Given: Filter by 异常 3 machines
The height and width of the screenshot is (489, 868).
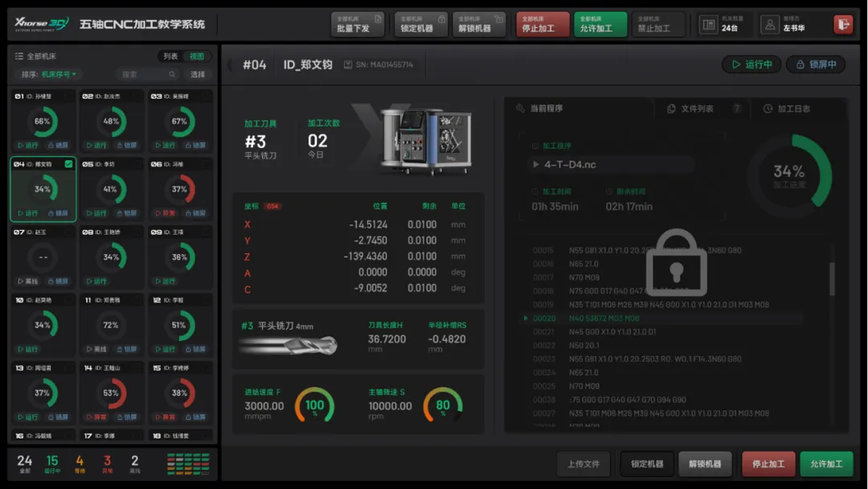Looking at the screenshot, I should (x=107, y=464).
